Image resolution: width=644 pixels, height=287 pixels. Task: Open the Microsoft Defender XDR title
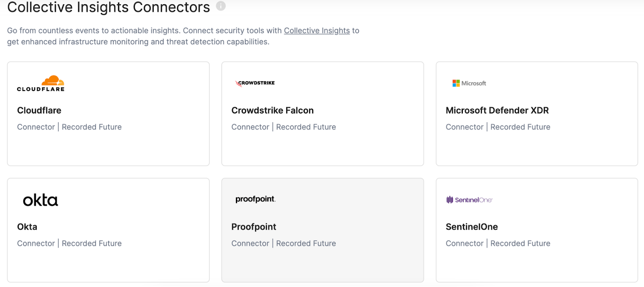tap(497, 110)
